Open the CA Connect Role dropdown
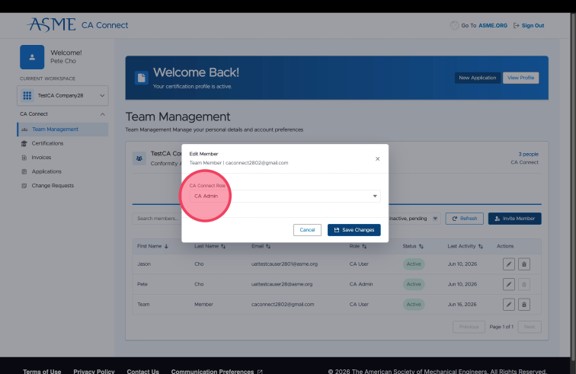Screen dimensions: 576x374 tap(285, 196)
